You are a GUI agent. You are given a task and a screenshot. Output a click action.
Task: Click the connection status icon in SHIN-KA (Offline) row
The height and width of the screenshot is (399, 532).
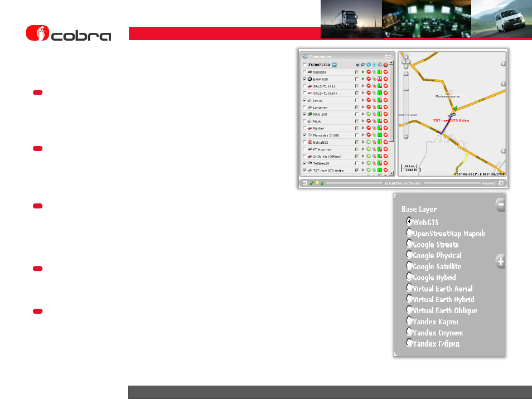pyautogui.click(x=374, y=156)
